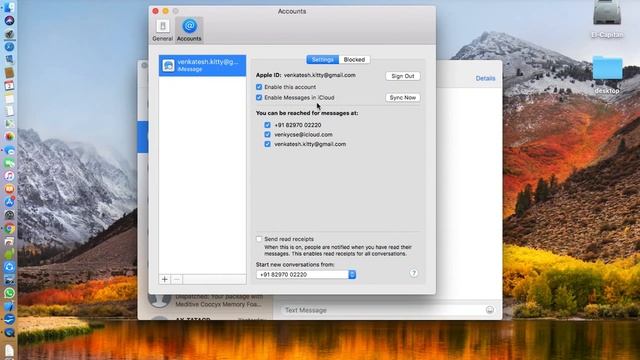Viewport: 640px width, 360px height.
Task: Click the Text Message input field
Action: (384, 310)
